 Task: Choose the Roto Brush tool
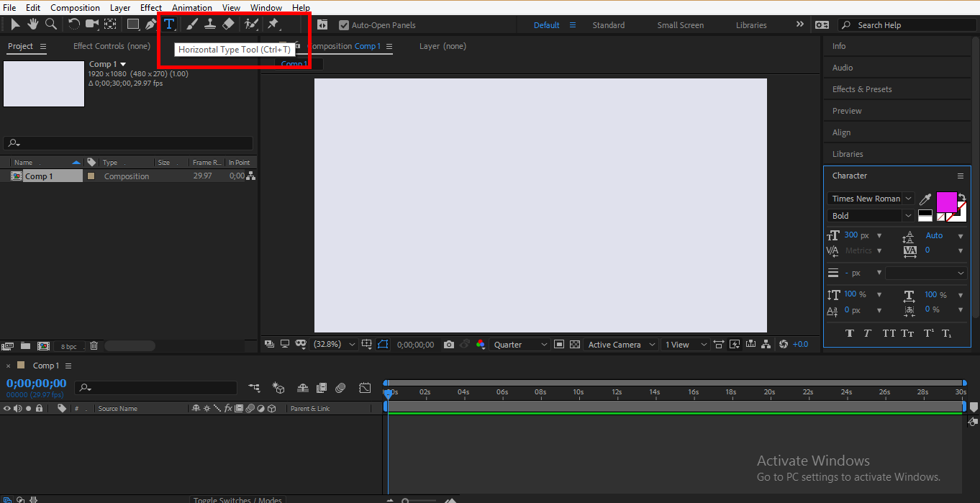coord(250,24)
